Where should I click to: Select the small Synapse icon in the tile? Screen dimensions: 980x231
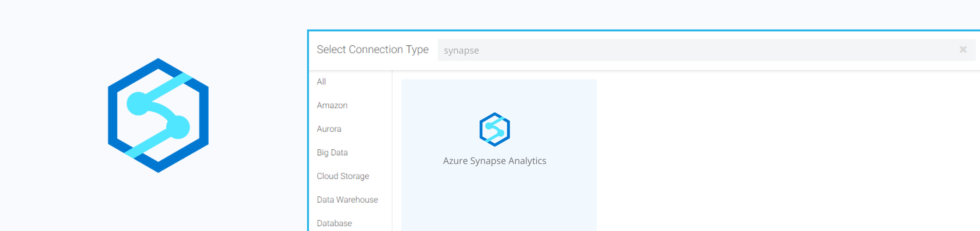click(495, 129)
